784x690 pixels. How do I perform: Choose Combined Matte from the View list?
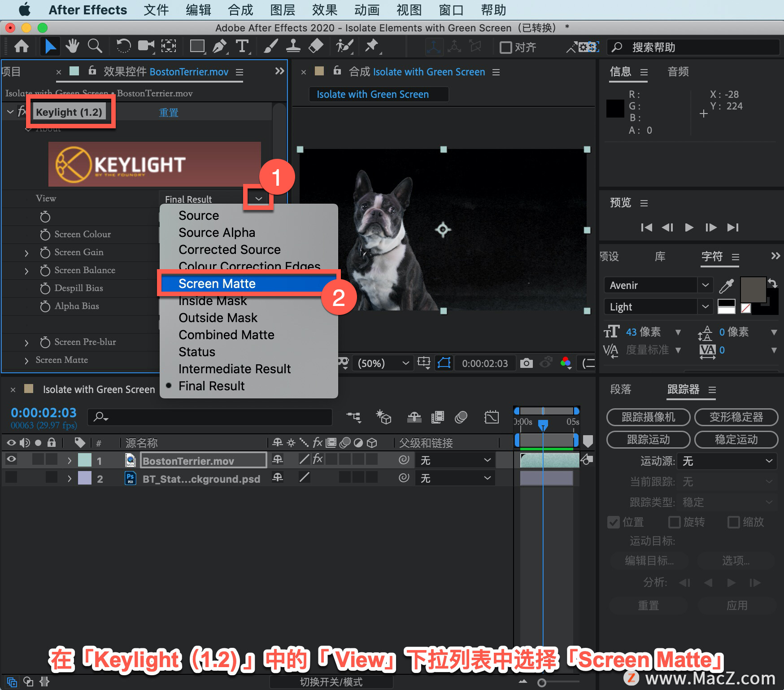[x=249, y=335]
